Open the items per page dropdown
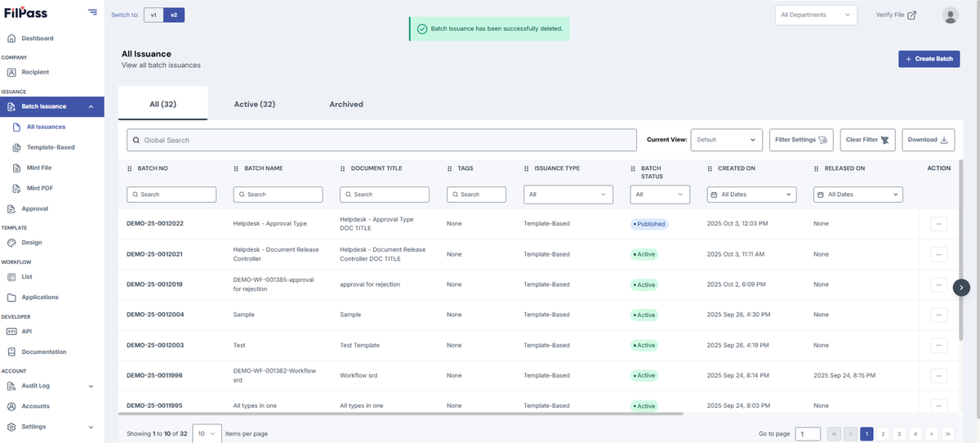Screen dimensions: 980x443 click(207, 433)
